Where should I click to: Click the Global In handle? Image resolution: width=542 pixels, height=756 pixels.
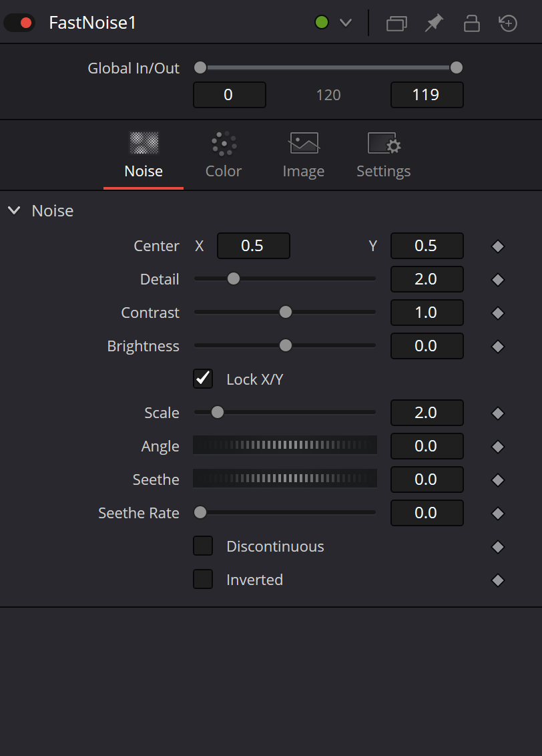pos(200,67)
